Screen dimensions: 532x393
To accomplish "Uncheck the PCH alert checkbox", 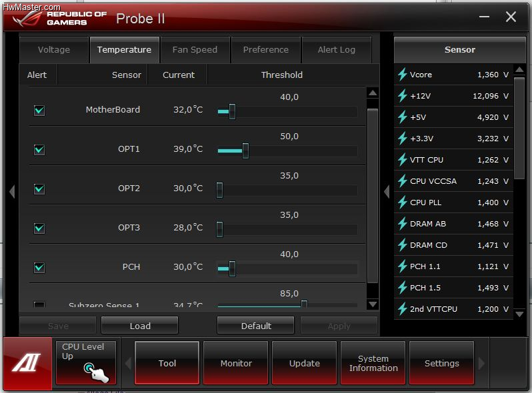I will (39, 268).
